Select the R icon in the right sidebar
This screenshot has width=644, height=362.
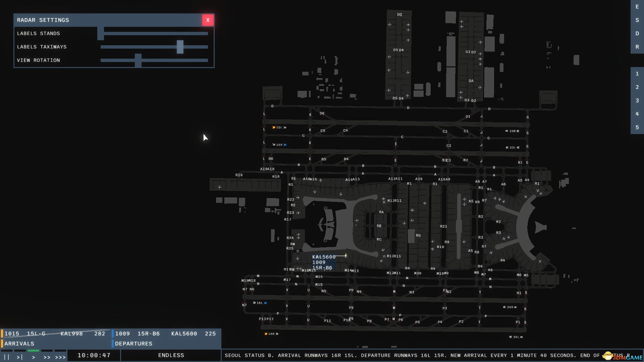pos(637,47)
